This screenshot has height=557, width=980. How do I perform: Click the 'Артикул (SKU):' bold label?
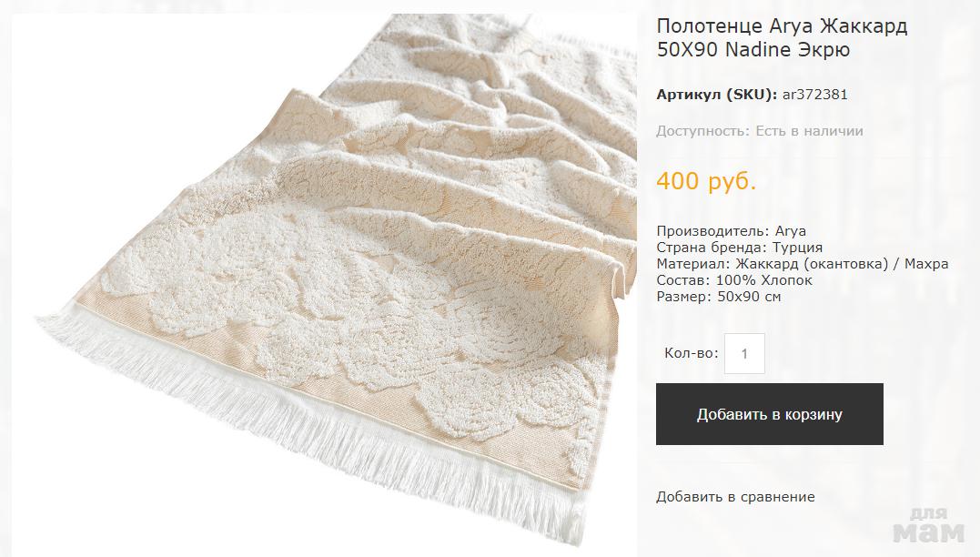coord(717,95)
